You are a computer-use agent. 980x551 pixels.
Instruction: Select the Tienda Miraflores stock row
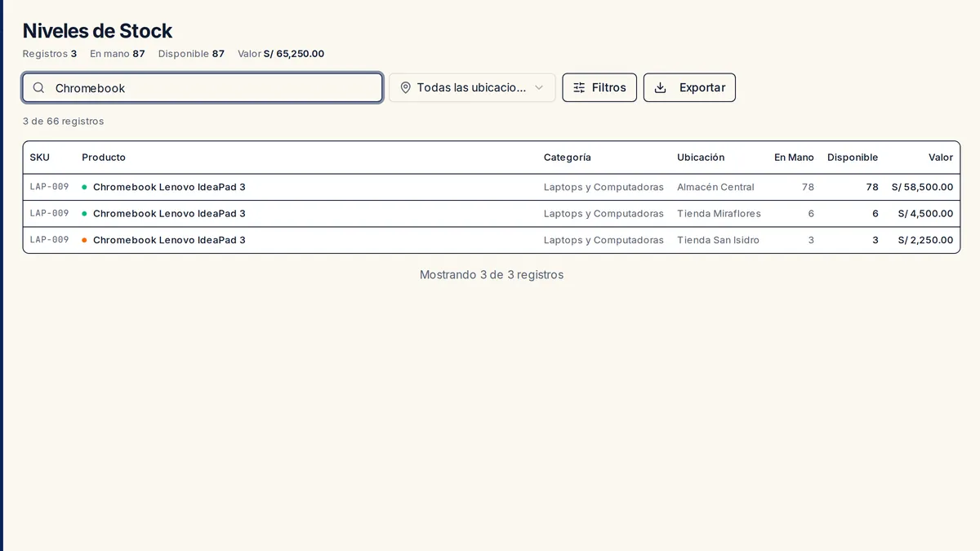(x=492, y=213)
